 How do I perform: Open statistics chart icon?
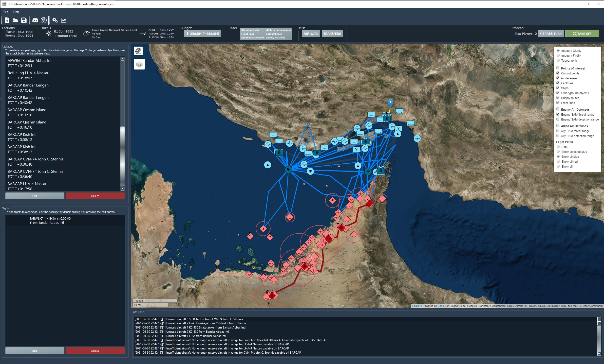point(63,20)
